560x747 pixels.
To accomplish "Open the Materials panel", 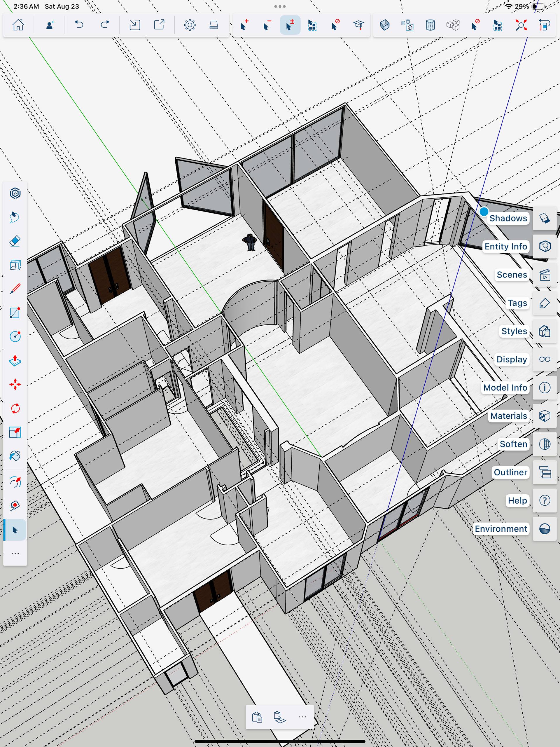I will pyautogui.click(x=545, y=416).
